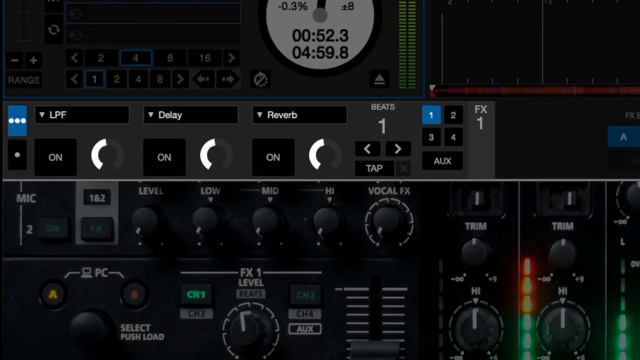The image size is (640, 360).
Task: Assign FX 1 to AUX in software panel
Action: [442, 161]
